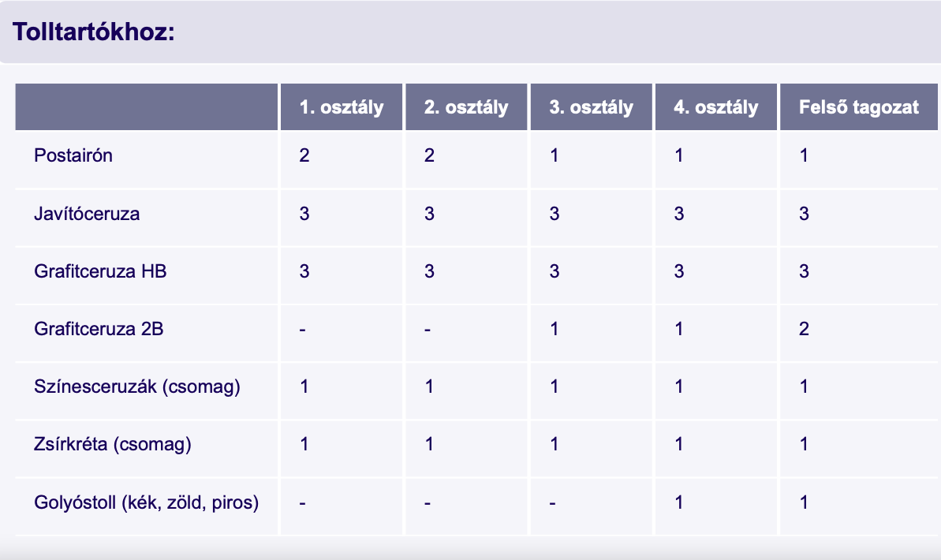Image resolution: width=941 pixels, height=560 pixels.
Task: Click Javítóceruza value for 3. osztály
Action: click(555, 213)
